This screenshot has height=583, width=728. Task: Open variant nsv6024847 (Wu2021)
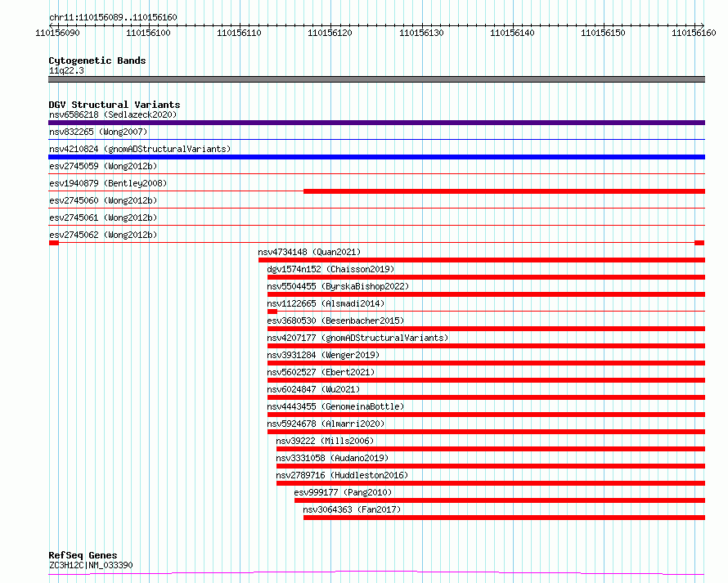[313, 389]
